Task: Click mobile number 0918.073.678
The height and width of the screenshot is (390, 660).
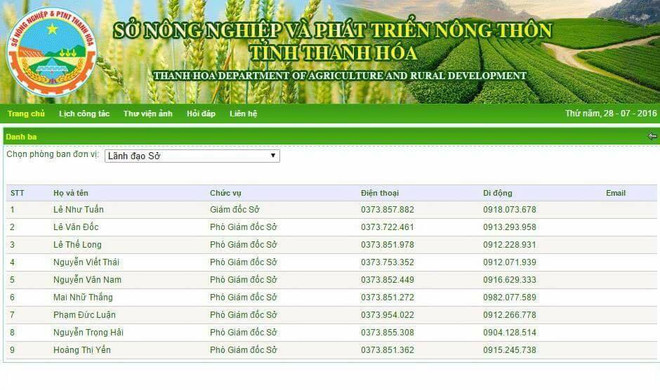Action: (x=510, y=210)
